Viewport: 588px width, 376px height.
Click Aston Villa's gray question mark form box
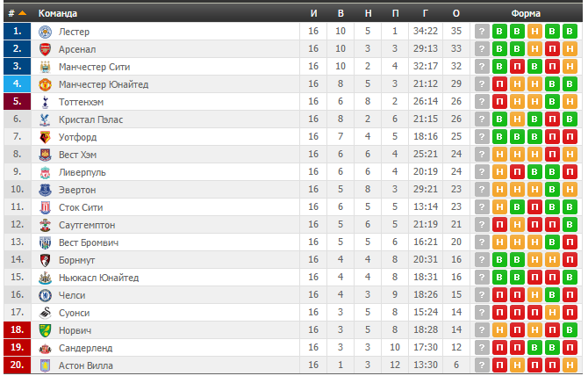[x=482, y=365]
